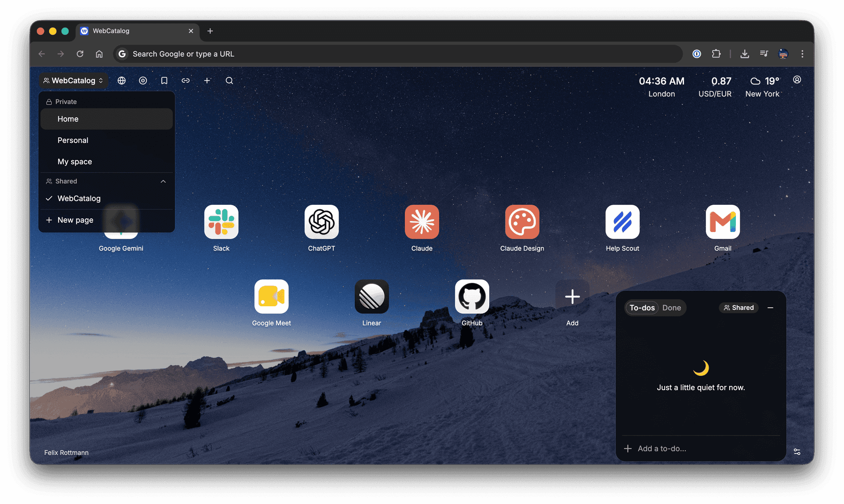The width and height of the screenshot is (844, 504).
Task: Click the Add a to-do field
Action: point(701,448)
